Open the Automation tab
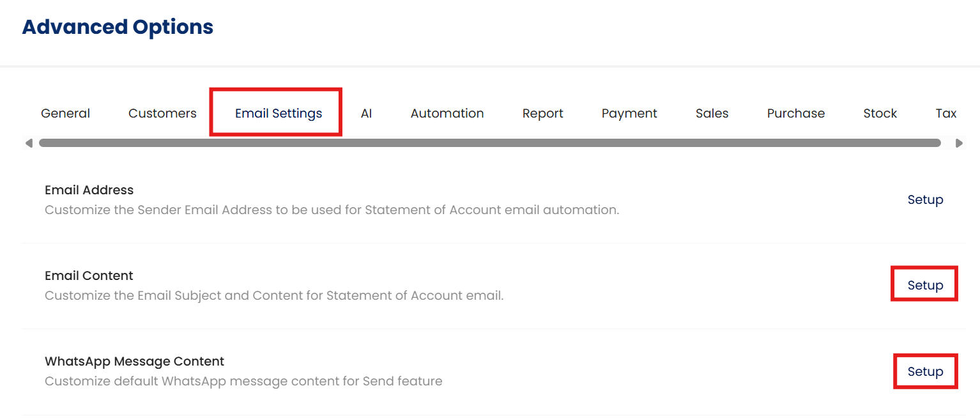Screen dimensions: 980x418 coord(447,113)
